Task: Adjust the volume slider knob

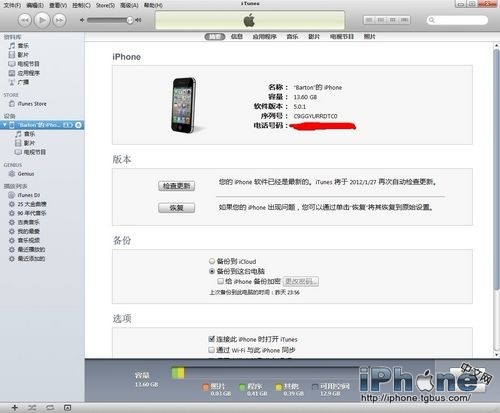Action: 130,20
